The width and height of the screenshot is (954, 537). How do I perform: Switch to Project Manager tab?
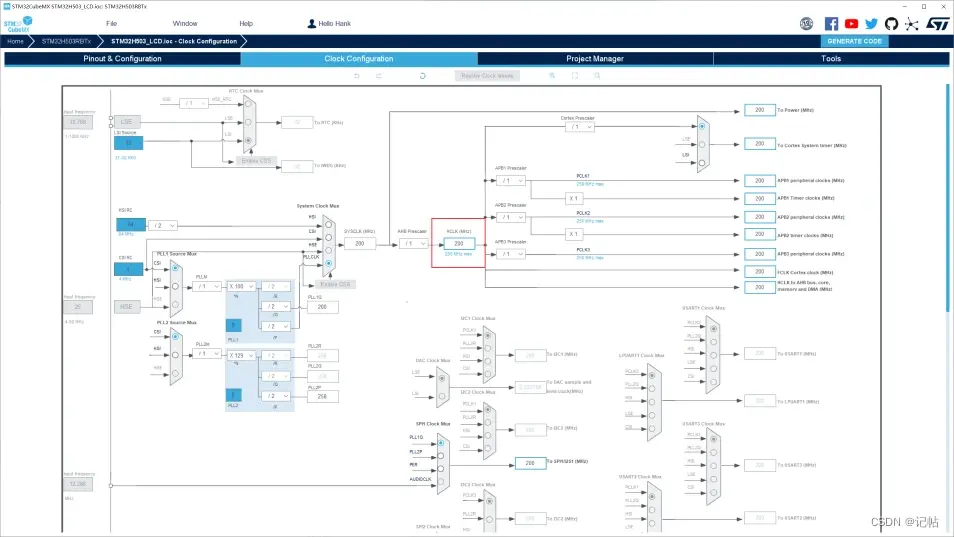pos(595,58)
